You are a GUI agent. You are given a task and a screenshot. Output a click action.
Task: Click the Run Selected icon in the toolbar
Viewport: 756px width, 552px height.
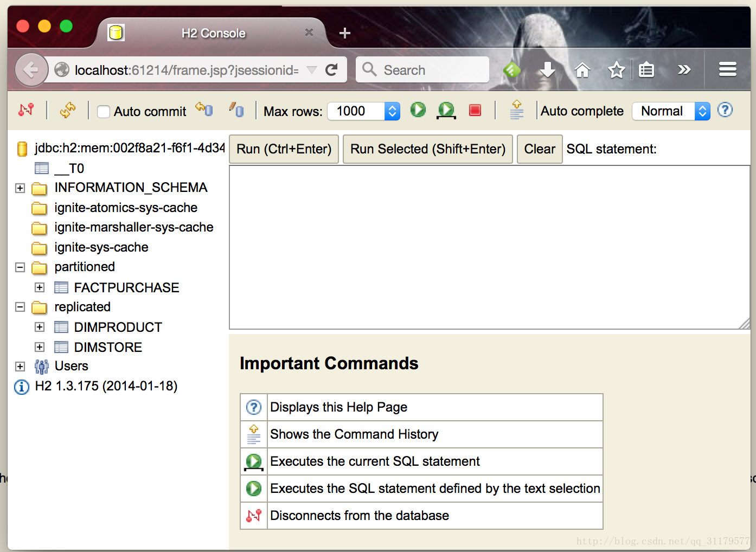[x=446, y=110]
